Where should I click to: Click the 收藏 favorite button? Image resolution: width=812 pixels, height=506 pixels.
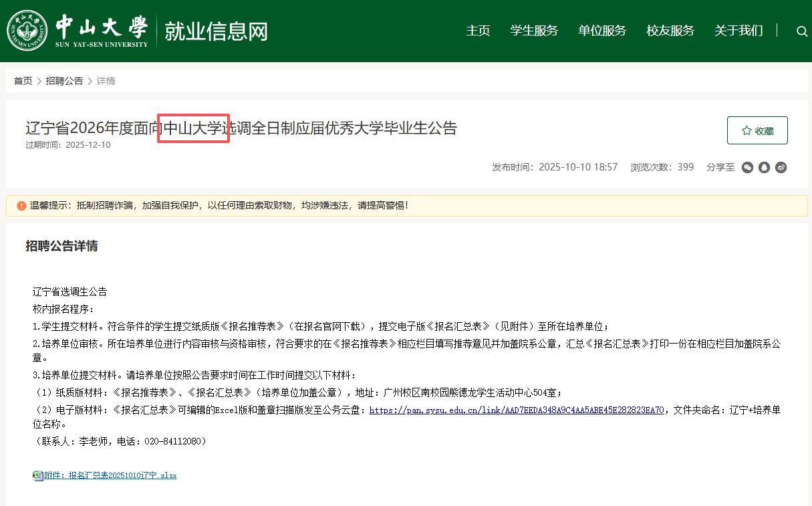coord(757,130)
